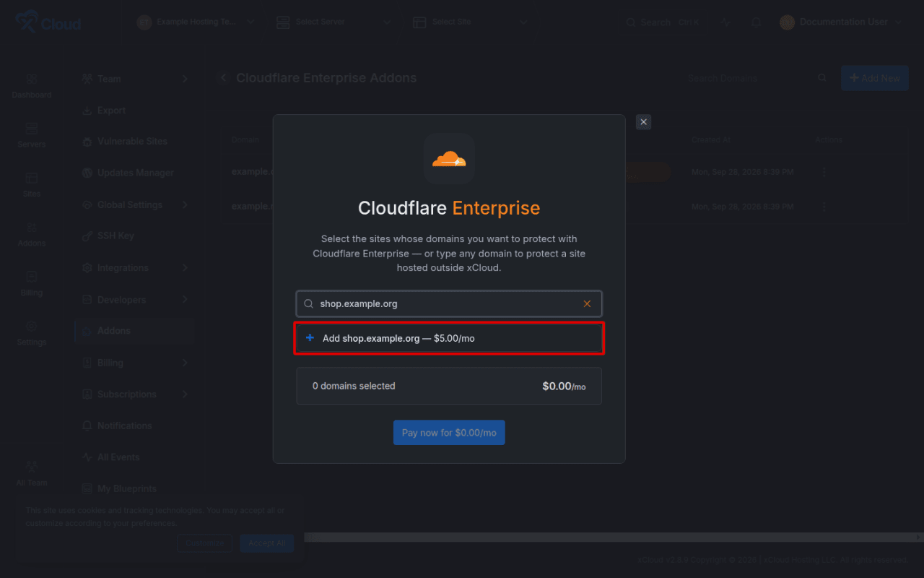Open the Select Site dropdown
The height and width of the screenshot is (578, 924).
click(x=471, y=22)
